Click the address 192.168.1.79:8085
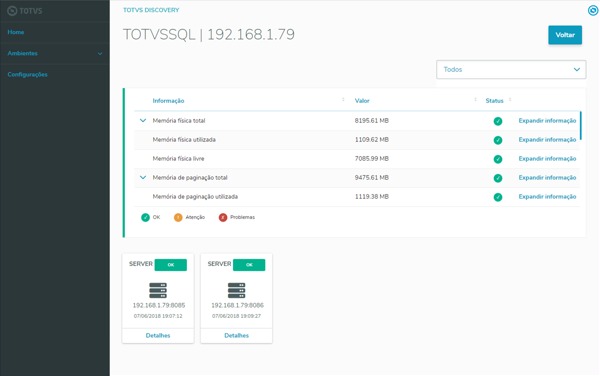The image size is (600, 376). pos(159,305)
